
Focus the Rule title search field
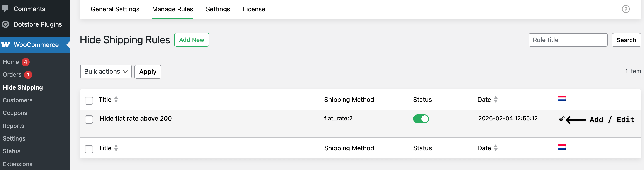[x=568, y=40]
